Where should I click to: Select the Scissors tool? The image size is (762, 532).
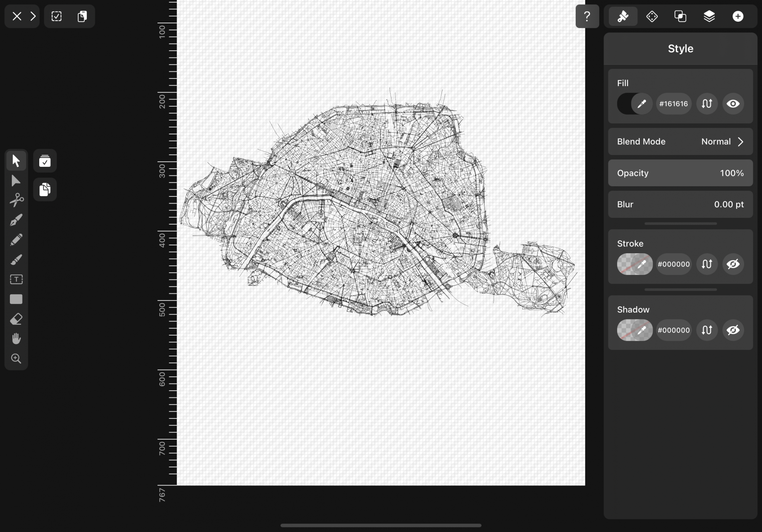(x=16, y=200)
